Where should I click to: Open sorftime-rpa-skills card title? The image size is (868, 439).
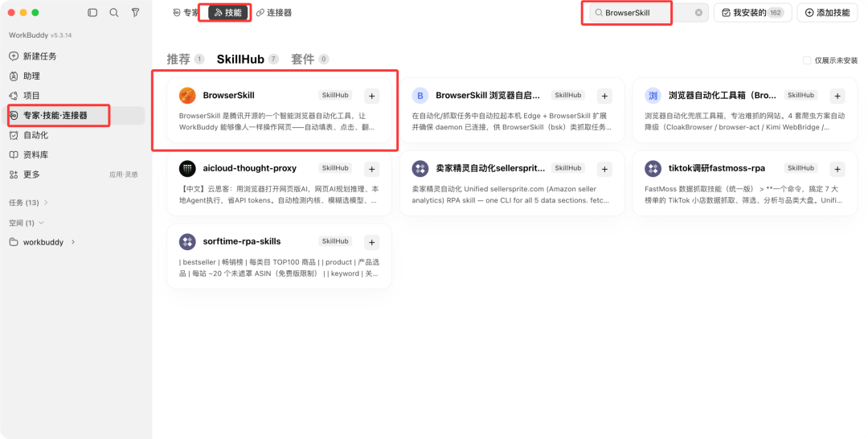click(x=242, y=241)
